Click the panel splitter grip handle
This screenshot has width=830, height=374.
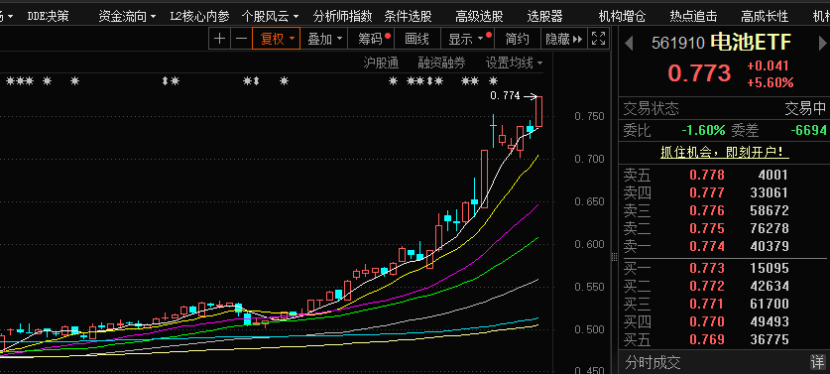(x=615, y=257)
